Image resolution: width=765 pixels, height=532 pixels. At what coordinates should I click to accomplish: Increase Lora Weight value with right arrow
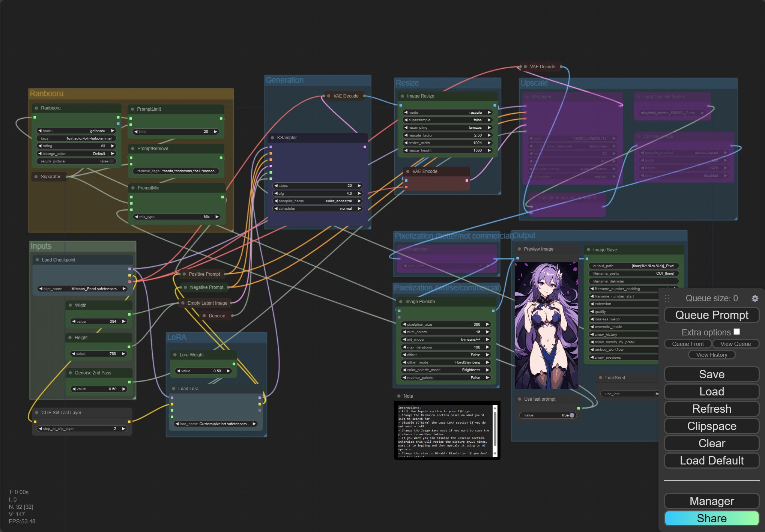point(228,371)
